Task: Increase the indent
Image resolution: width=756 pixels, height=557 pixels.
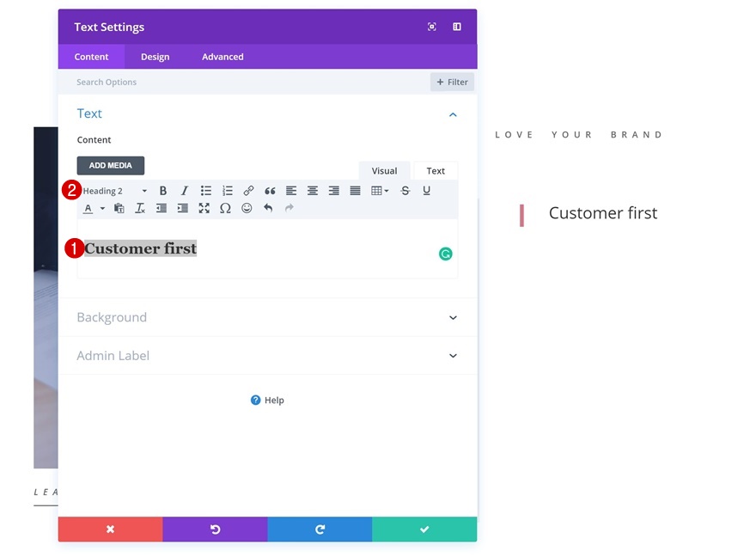Action: pyautogui.click(x=182, y=208)
